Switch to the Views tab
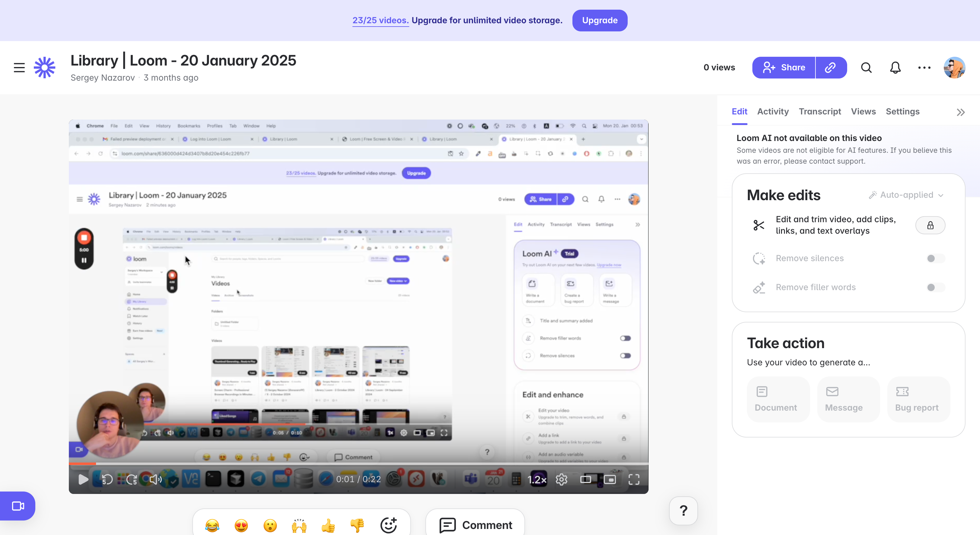The image size is (980, 535). (863, 111)
